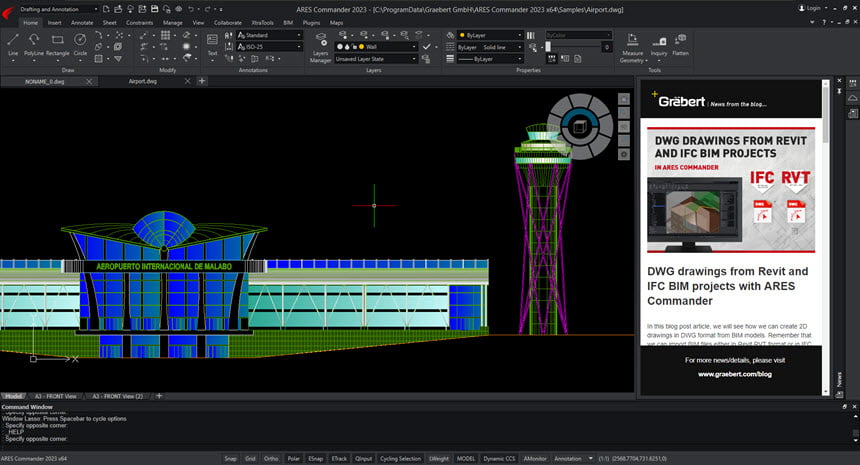Image resolution: width=860 pixels, height=465 pixels.
Task: Click the Erase tool in Modify panel
Action: coord(186,35)
